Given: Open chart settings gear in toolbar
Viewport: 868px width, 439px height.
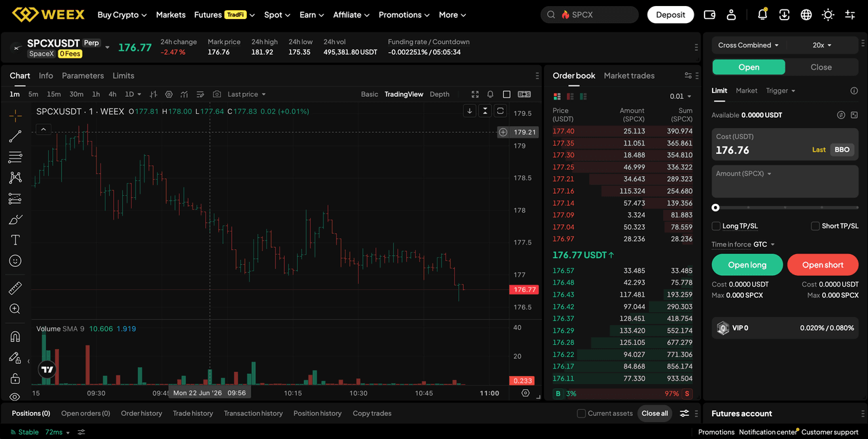Looking at the screenshot, I should pyautogui.click(x=169, y=94).
